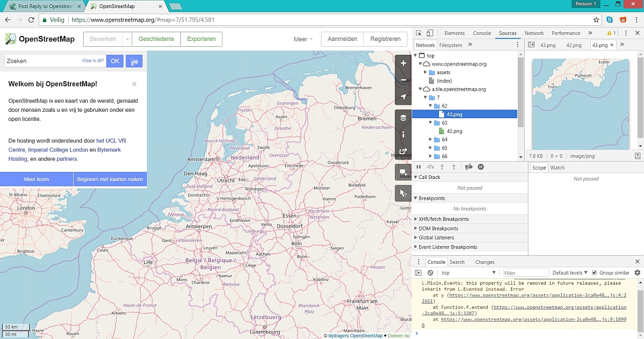The width and height of the screenshot is (644, 339).
Task: Close the console drawer
Action: pyautogui.click(x=638, y=262)
